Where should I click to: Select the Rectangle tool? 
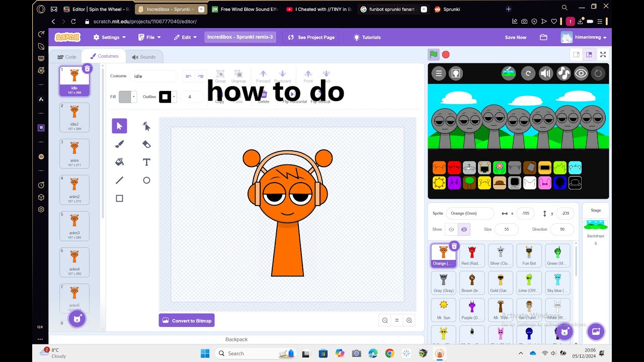[x=119, y=198]
